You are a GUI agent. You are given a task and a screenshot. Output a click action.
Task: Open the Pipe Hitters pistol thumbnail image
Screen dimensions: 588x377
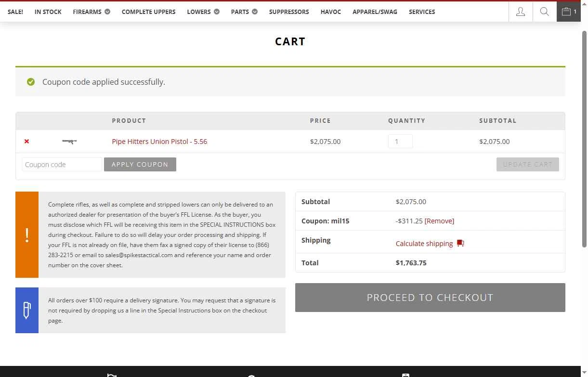[x=69, y=141]
